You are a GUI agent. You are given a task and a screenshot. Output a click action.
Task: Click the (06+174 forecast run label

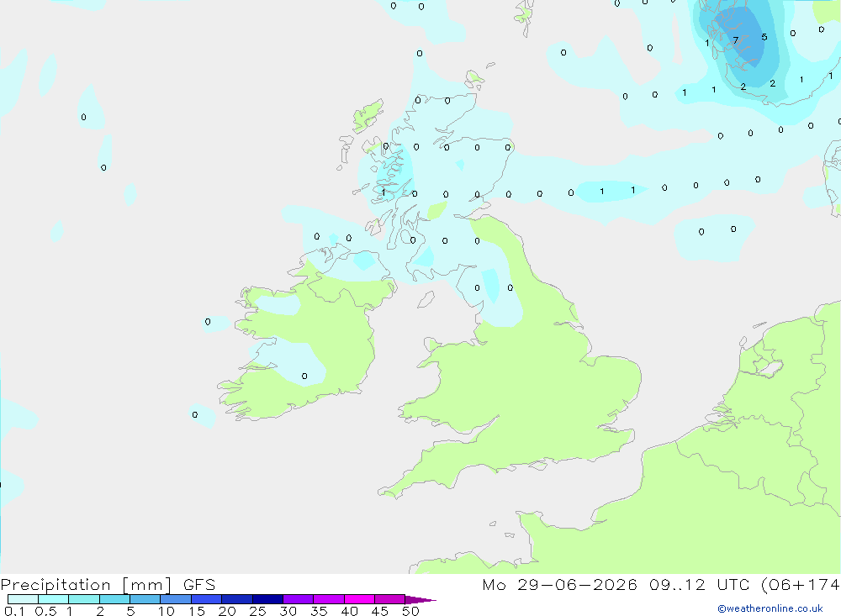click(x=800, y=585)
